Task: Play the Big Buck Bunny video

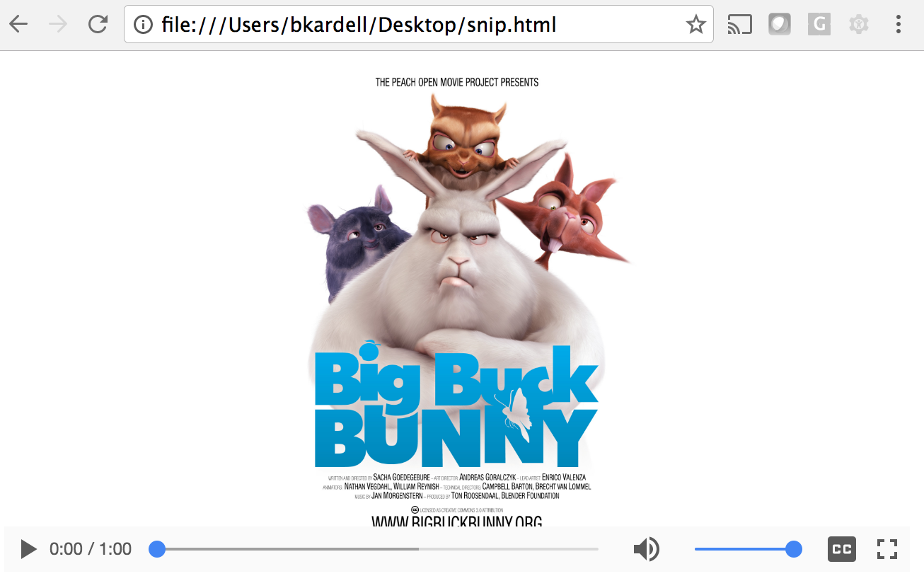Action: pyautogui.click(x=28, y=549)
